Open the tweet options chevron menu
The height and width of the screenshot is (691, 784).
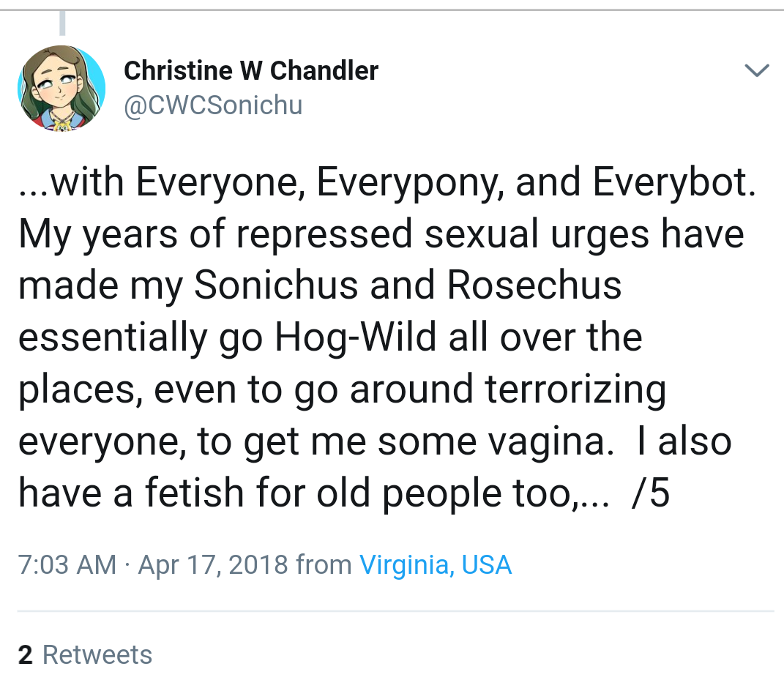[756, 70]
